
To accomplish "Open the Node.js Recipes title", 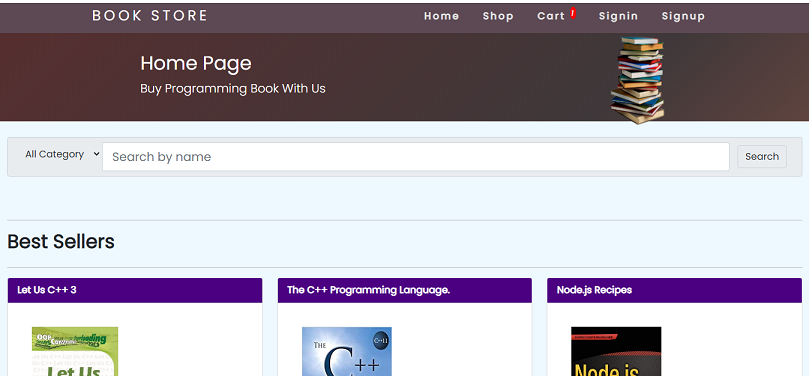I will click(594, 290).
